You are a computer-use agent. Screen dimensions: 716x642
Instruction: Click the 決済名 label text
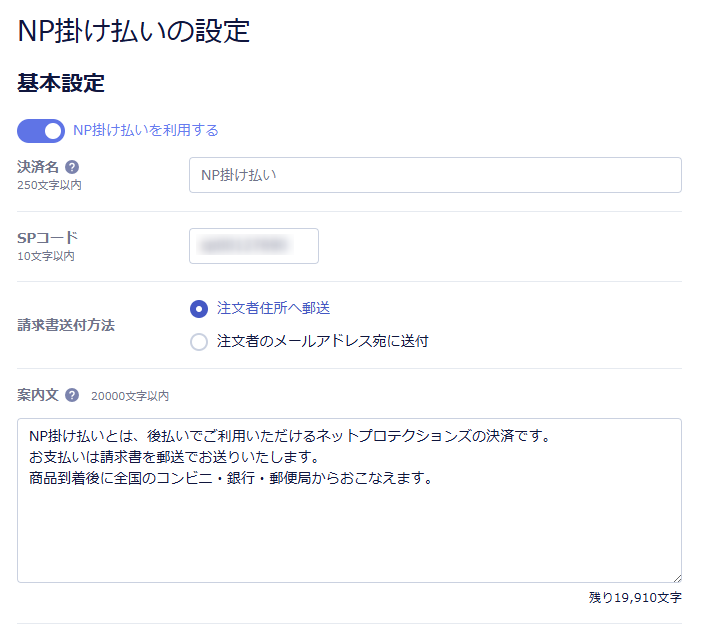[38, 167]
